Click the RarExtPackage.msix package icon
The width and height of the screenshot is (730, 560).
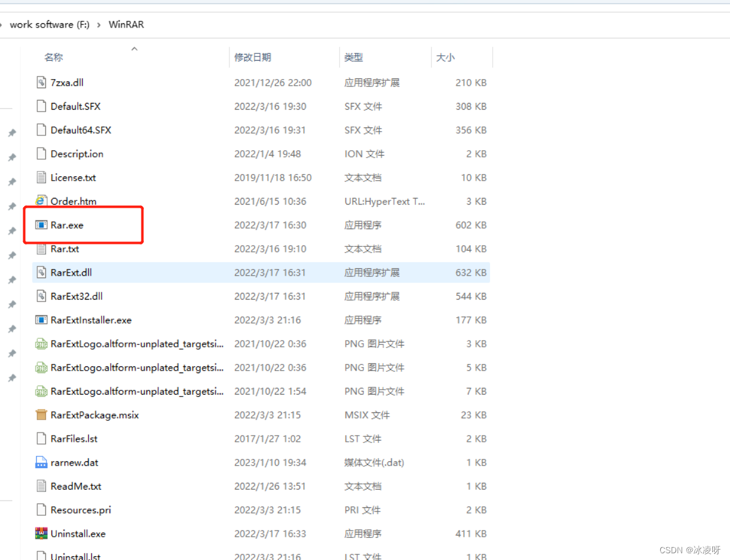(42, 415)
